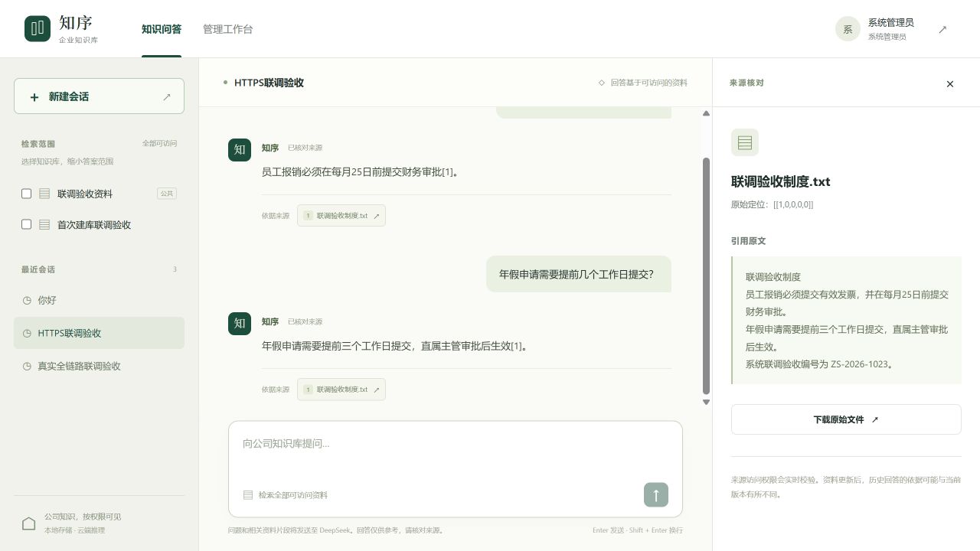
Task: Click the 知序 app logo icon
Action: tap(38, 29)
